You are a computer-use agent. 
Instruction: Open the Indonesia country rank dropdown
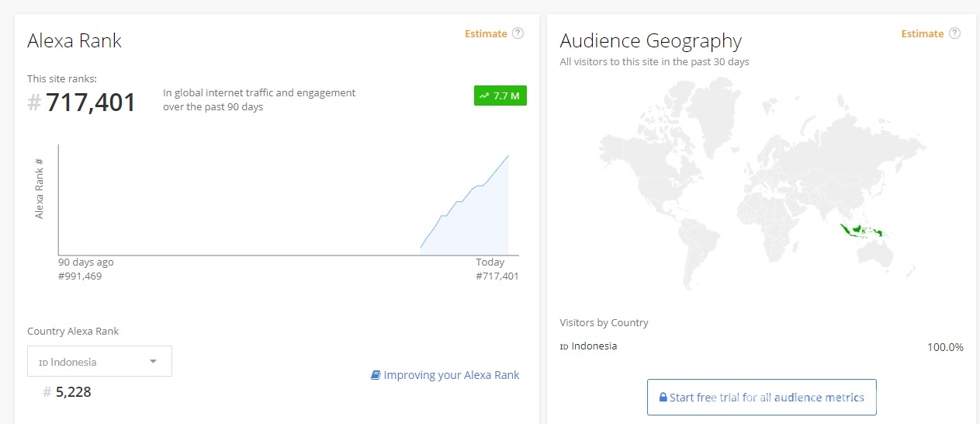(99, 361)
